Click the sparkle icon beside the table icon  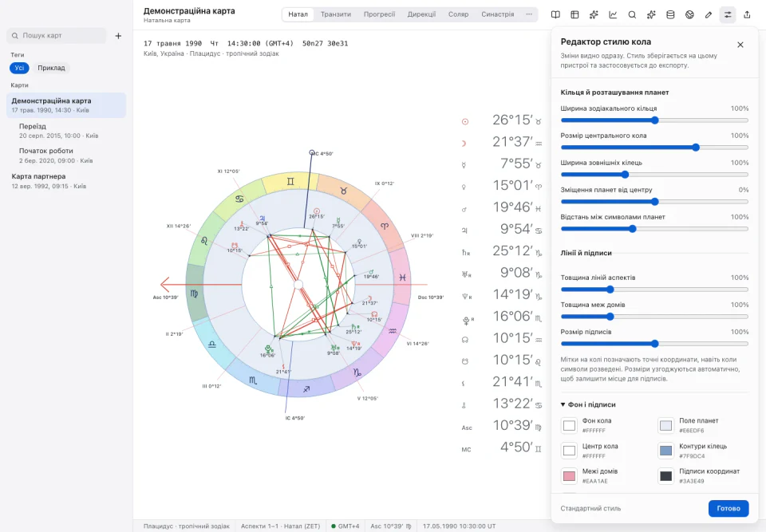[x=594, y=14]
